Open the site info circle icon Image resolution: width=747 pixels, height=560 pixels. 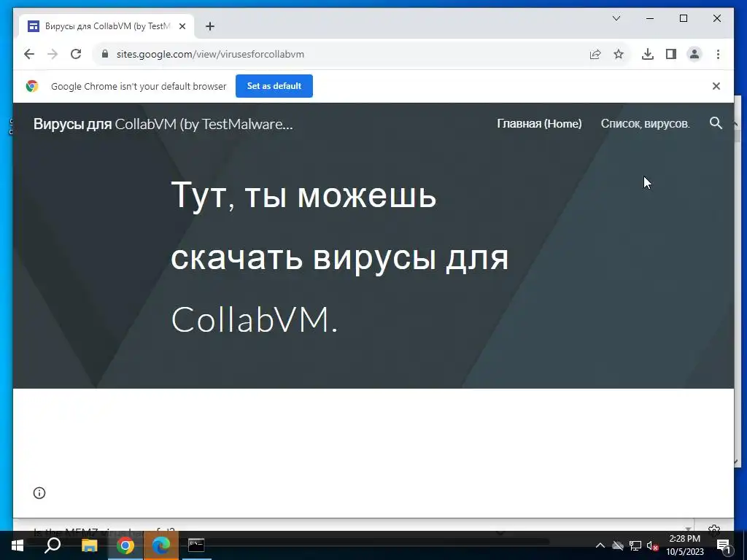click(x=39, y=493)
